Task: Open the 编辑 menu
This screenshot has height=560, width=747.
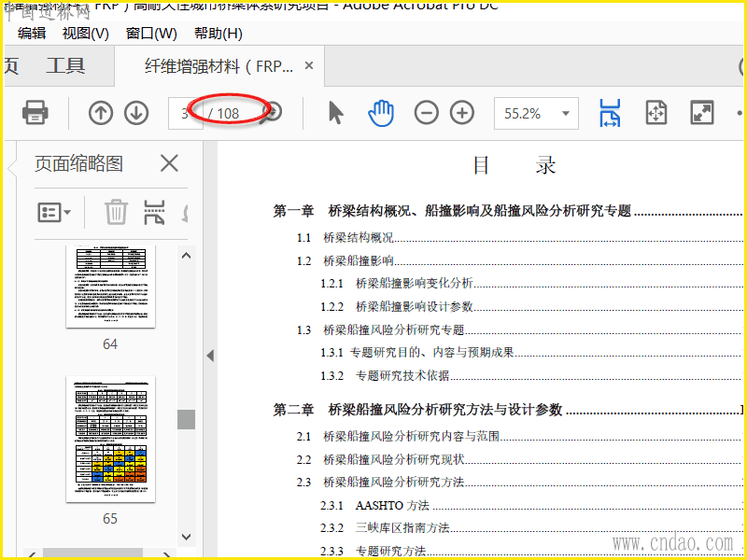Action: [x=32, y=34]
